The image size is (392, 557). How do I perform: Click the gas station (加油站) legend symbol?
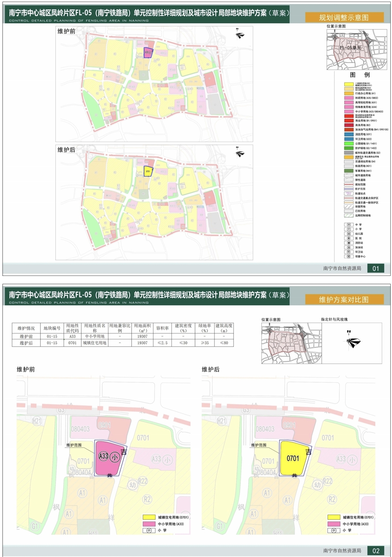coord(349,248)
